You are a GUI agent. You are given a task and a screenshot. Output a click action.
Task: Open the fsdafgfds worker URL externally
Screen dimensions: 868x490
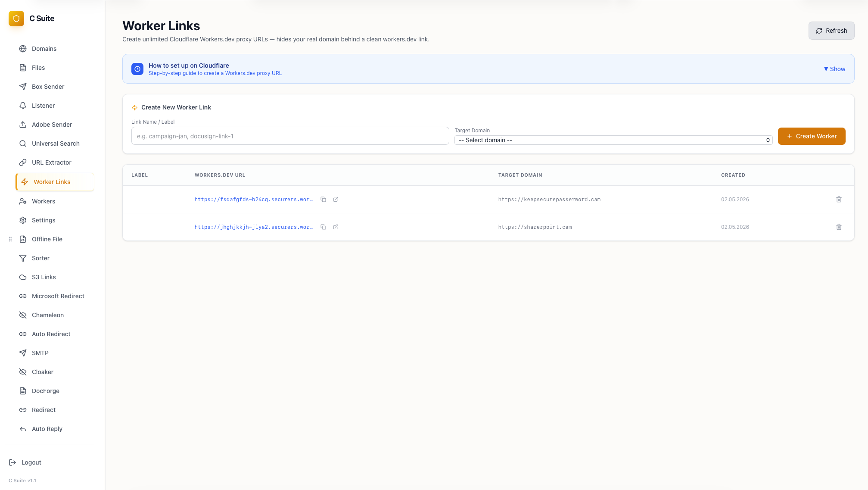336,200
